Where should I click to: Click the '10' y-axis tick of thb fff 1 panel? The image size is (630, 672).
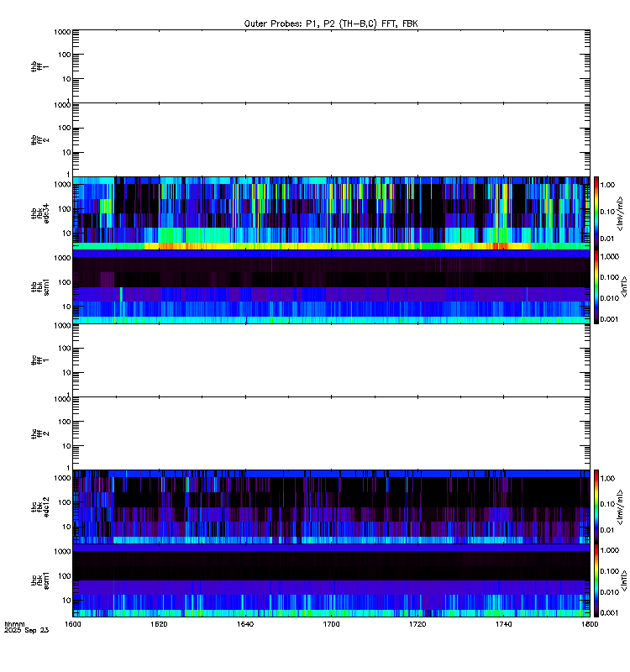point(66,79)
